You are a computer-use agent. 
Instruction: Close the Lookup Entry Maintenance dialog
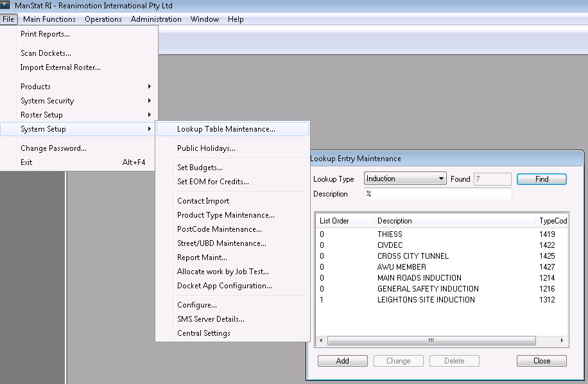click(x=541, y=361)
